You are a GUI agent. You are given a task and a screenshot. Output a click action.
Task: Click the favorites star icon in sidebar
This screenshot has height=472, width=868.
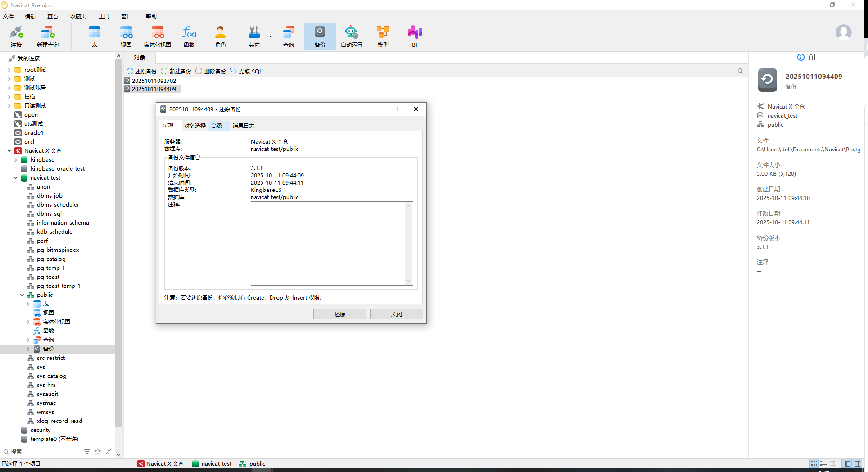coord(98,451)
